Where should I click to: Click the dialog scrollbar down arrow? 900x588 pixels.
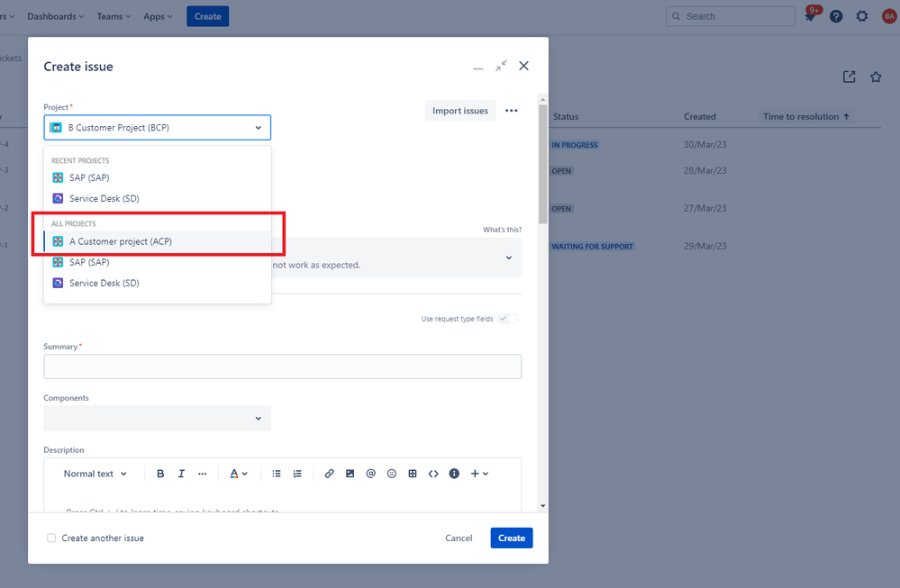click(x=543, y=506)
